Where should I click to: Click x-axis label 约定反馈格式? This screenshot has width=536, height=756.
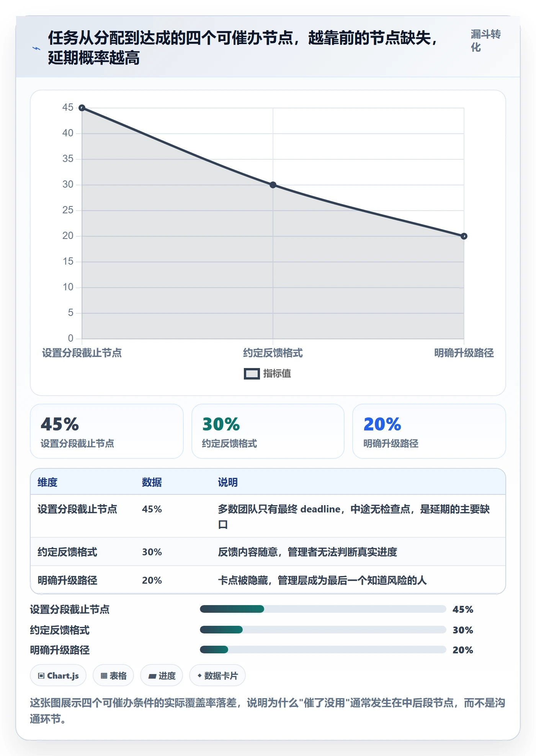[x=273, y=353]
